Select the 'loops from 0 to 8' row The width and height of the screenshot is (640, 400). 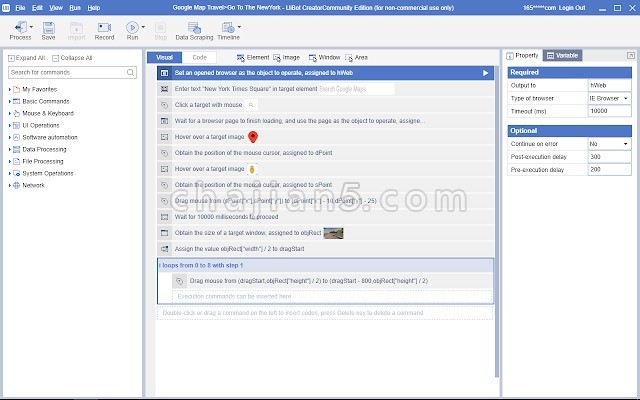[x=325, y=265]
